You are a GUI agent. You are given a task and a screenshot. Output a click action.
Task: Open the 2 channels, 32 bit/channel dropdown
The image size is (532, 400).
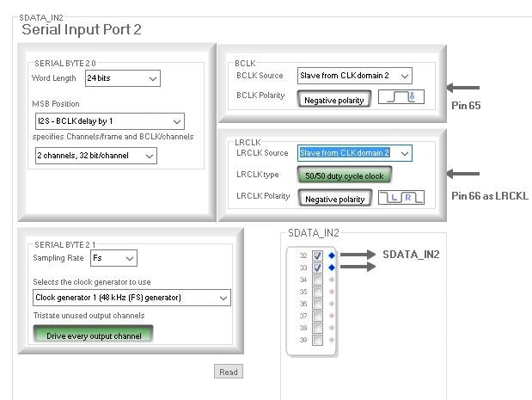click(96, 156)
